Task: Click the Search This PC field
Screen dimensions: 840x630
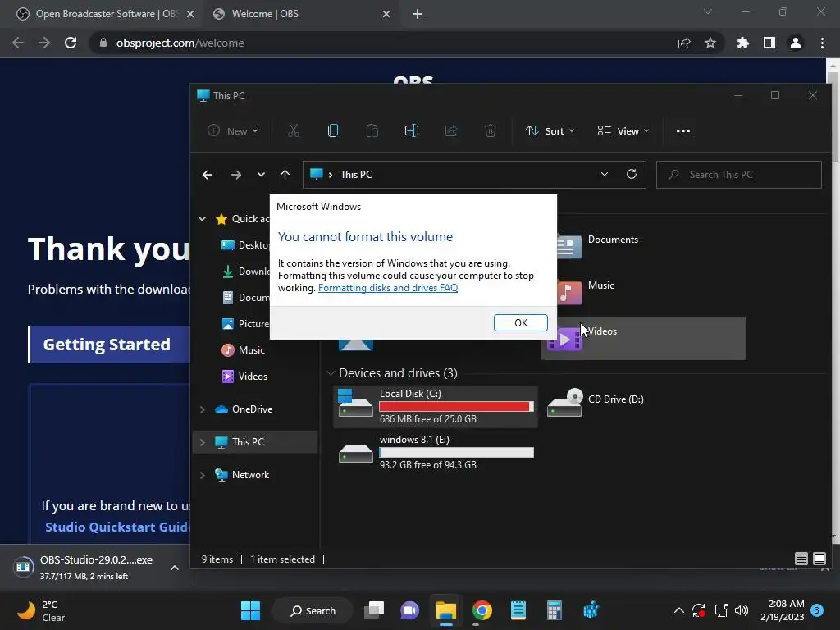Action: click(x=739, y=175)
